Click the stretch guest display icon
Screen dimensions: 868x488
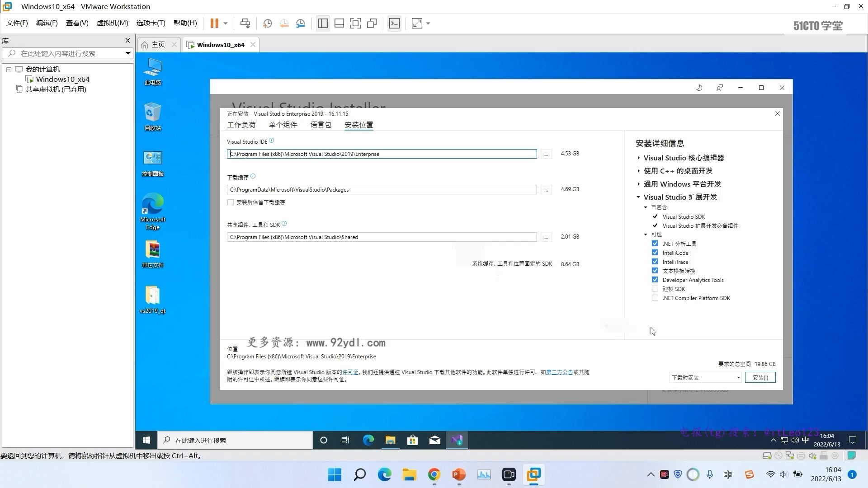(x=417, y=23)
